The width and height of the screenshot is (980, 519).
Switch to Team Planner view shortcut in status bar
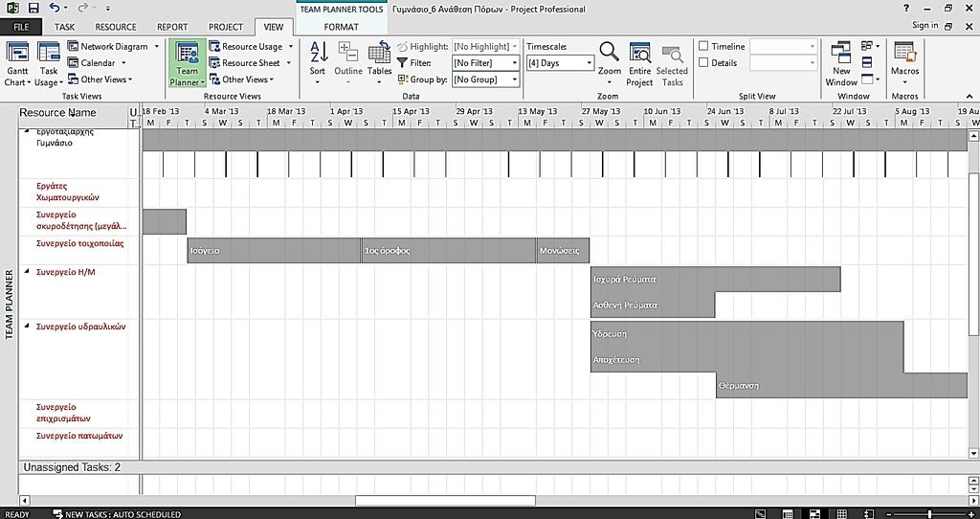click(x=815, y=514)
